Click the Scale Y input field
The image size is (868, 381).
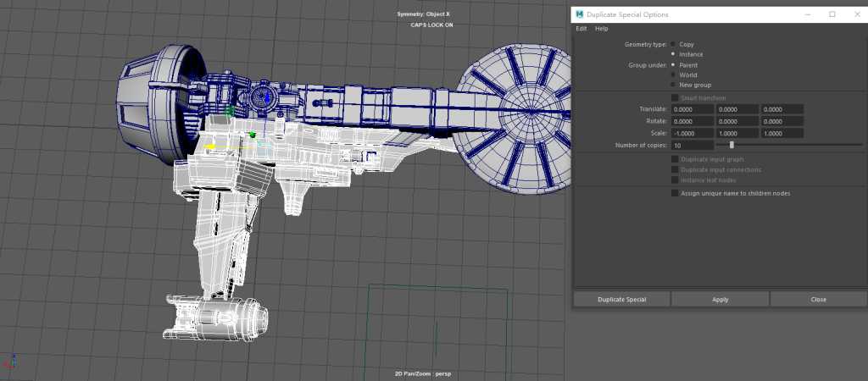coord(737,133)
